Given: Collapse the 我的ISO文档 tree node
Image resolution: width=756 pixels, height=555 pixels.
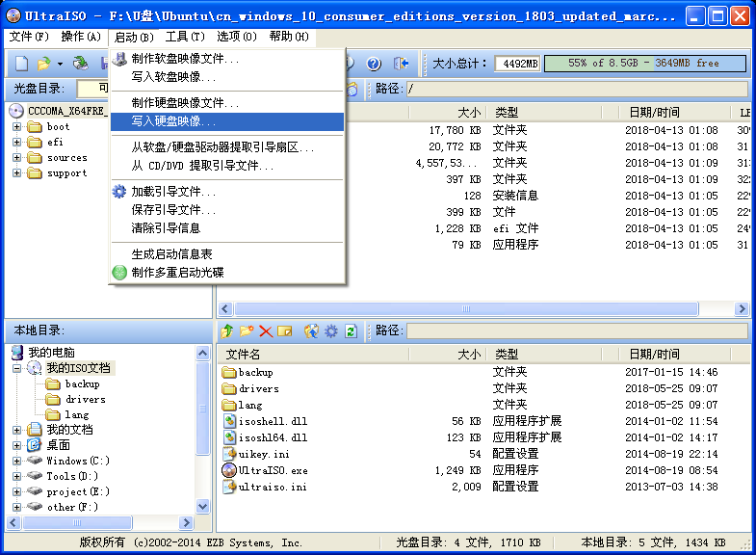Looking at the screenshot, I should [x=17, y=368].
